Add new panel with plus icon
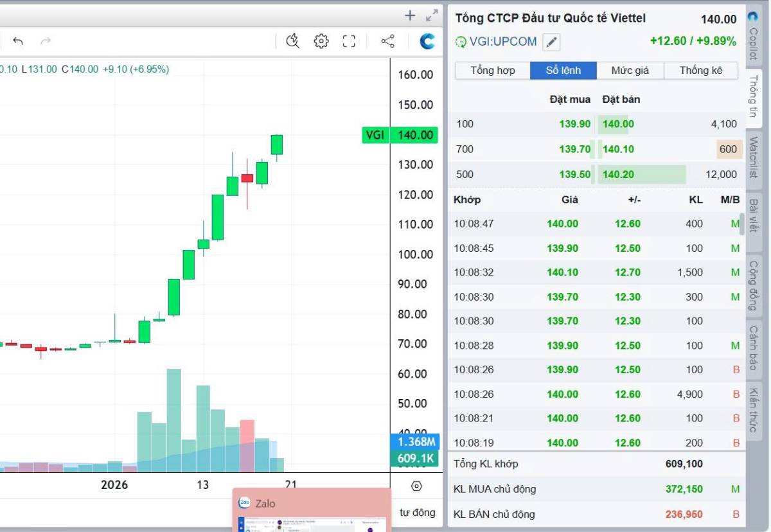771x532 pixels. pyautogui.click(x=410, y=15)
